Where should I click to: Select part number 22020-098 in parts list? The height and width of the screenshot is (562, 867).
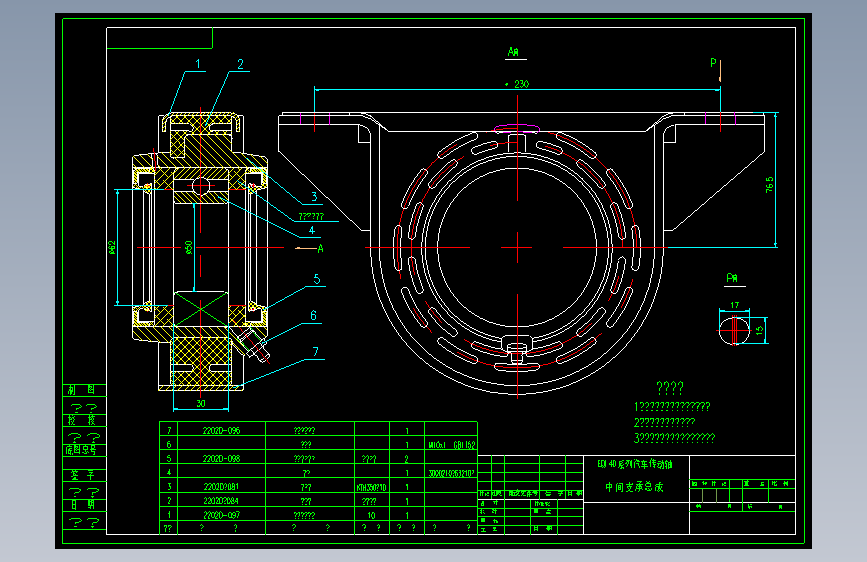[x=221, y=459]
